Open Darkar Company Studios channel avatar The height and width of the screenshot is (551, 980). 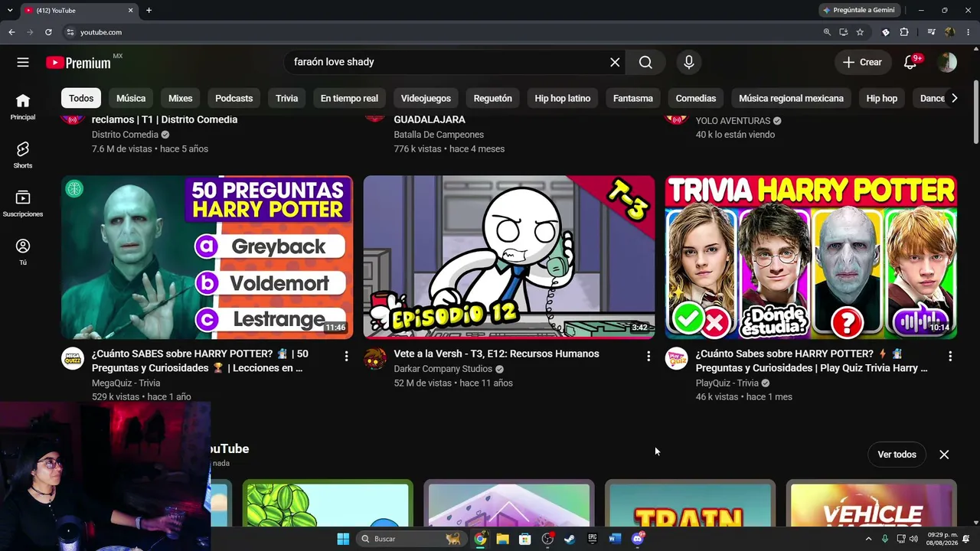pyautogui.click(x=374, y=358)
